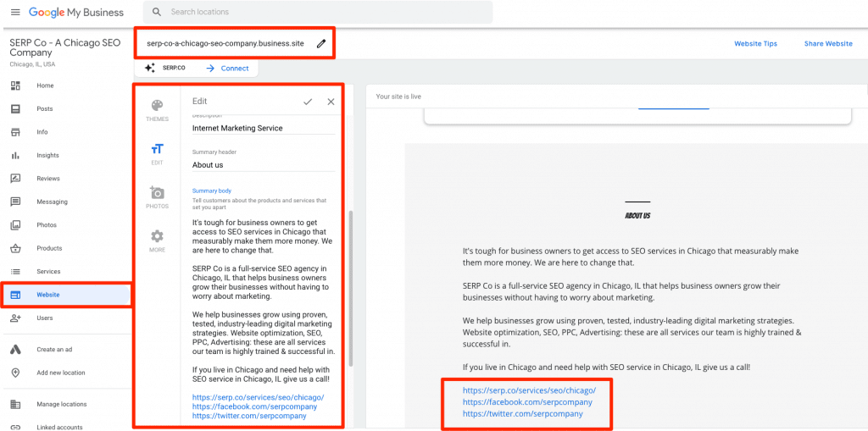
Task: Click twitter.com/serpcompany link in site preview
Action: pos(522,413)
